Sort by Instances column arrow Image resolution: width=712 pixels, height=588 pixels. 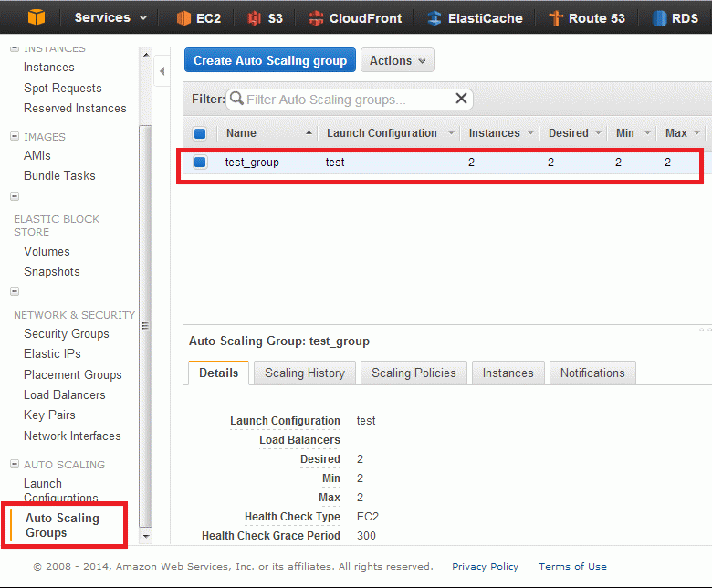click(530, 133)
